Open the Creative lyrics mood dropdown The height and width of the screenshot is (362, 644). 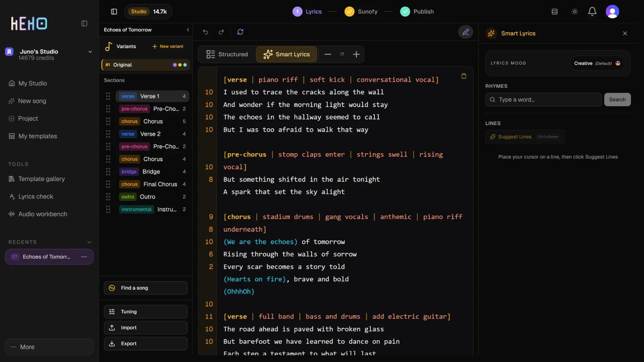pos(597,63)
